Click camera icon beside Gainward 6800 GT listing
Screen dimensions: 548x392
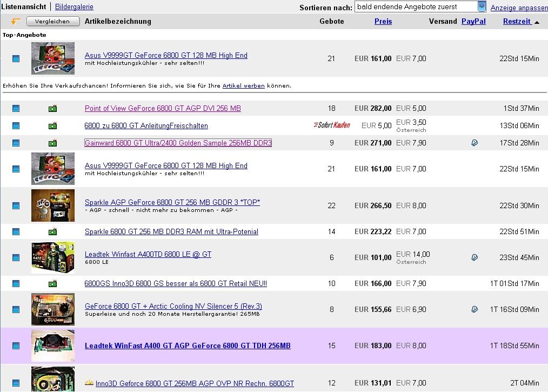click(52, 143)
